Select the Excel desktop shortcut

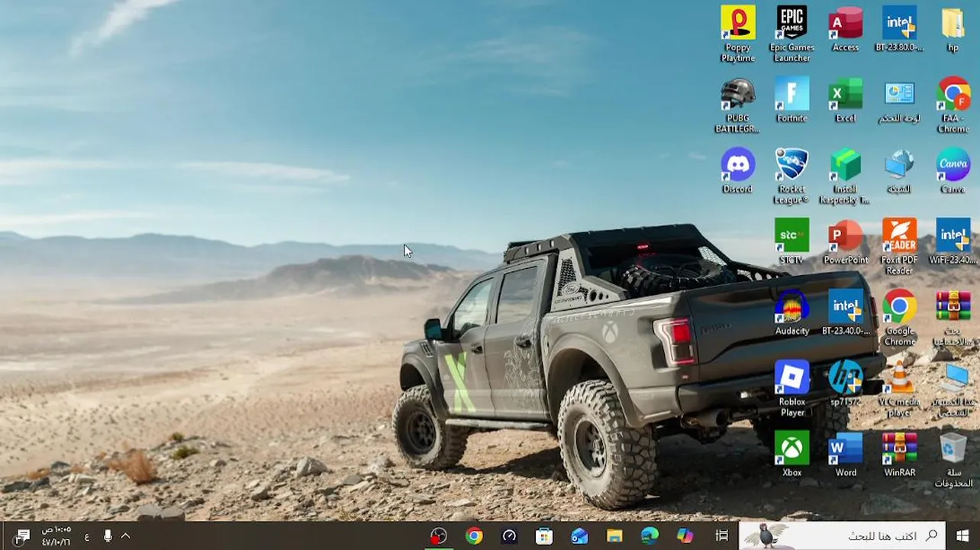tap(846, 100)
